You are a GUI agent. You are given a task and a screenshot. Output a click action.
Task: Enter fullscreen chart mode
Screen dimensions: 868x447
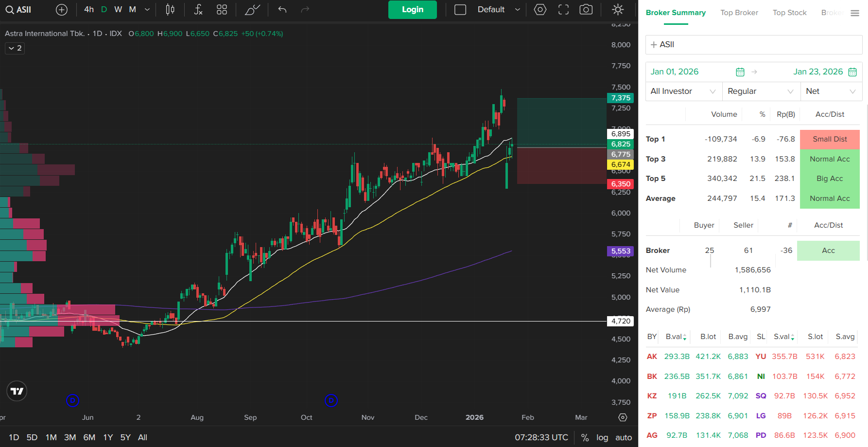(563, 10)
